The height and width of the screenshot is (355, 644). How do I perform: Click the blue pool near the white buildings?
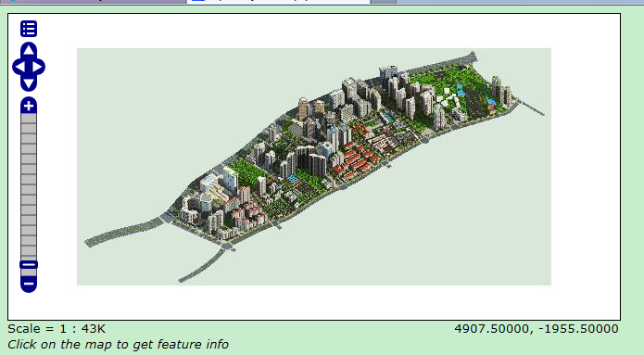pyautogui.click(x=461, y=91)
